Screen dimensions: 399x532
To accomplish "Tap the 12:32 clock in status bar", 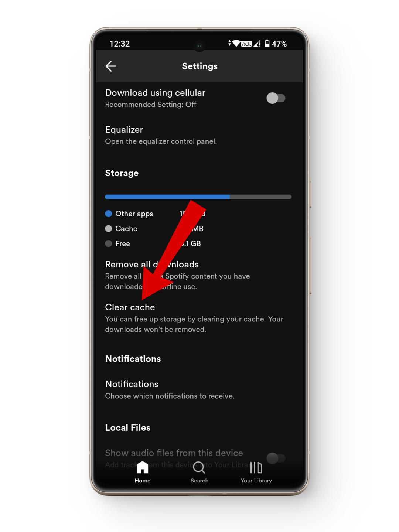I will click(120, 44).
